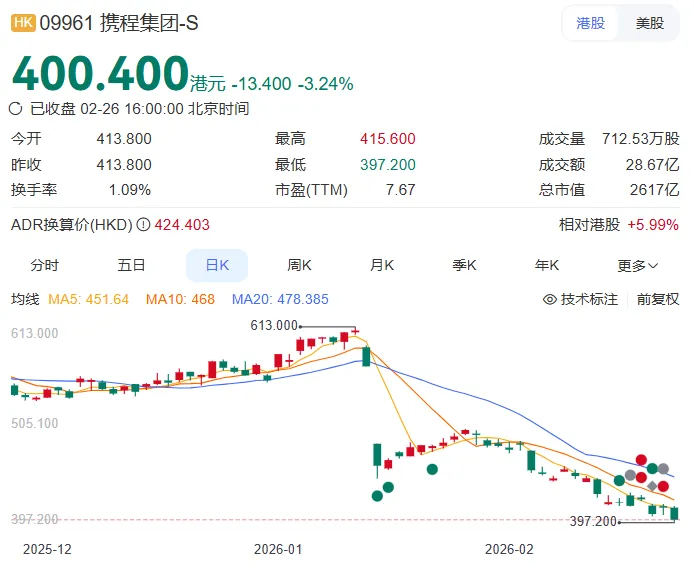
Task: Click the gray diamond chart marker
Action: tap(652, 487)
